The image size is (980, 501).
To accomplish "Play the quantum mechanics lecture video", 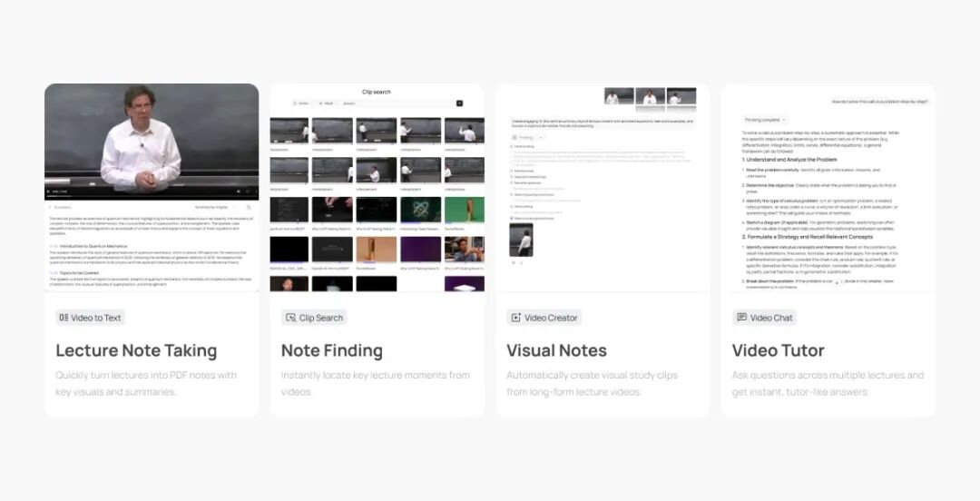I will coord(49,192).
